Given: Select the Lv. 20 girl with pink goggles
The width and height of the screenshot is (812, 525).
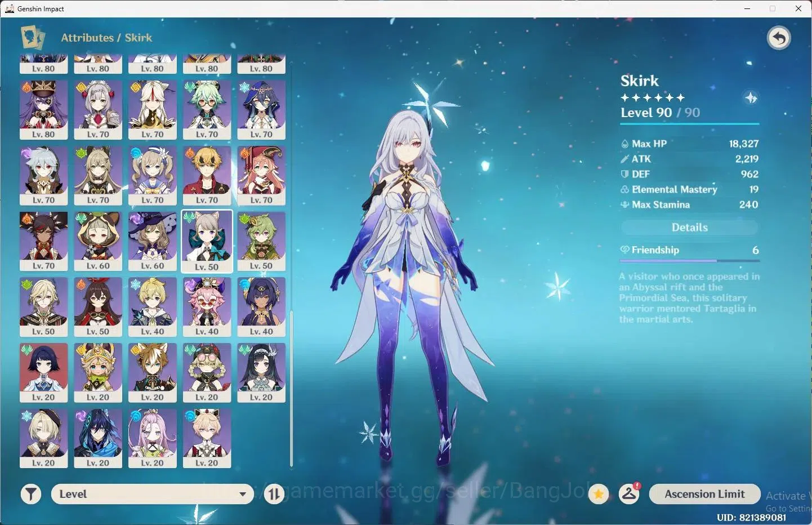Looking at the screenshot, I should pos(207,373).
